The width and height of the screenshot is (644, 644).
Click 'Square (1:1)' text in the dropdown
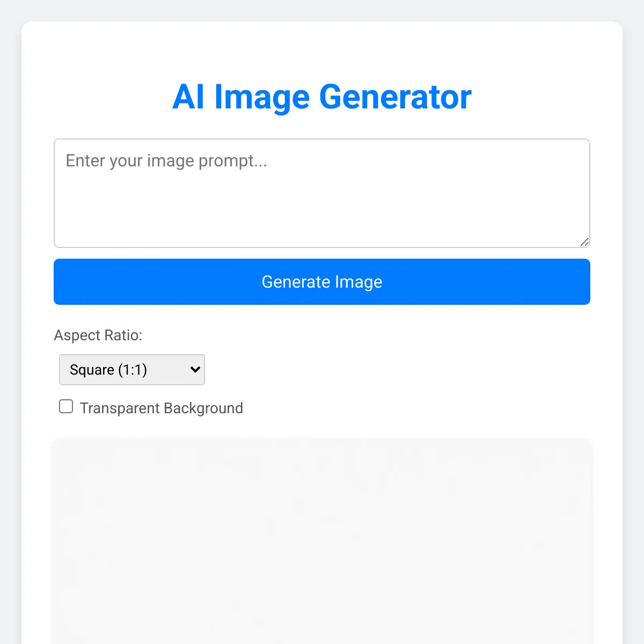[108, 370]
